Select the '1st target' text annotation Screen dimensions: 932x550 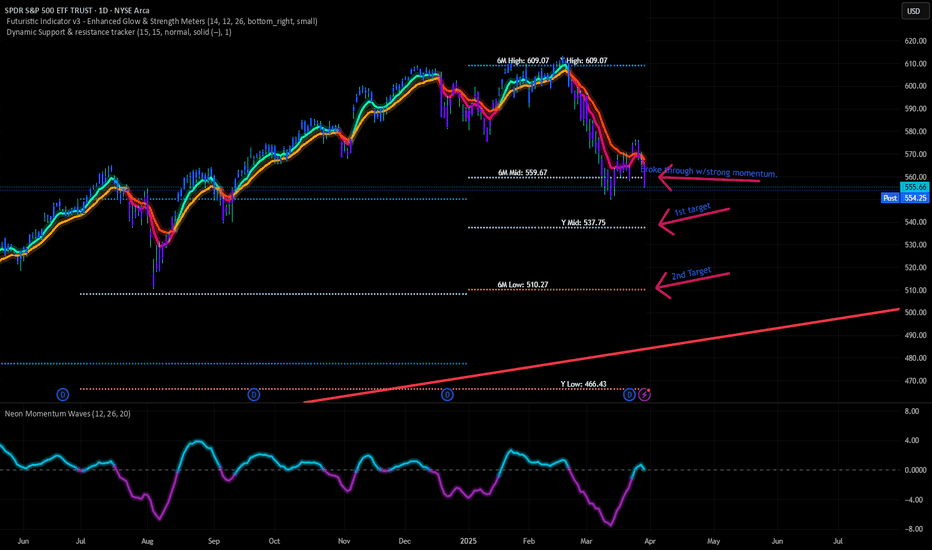pyautogui.click(x=692, y=209)
